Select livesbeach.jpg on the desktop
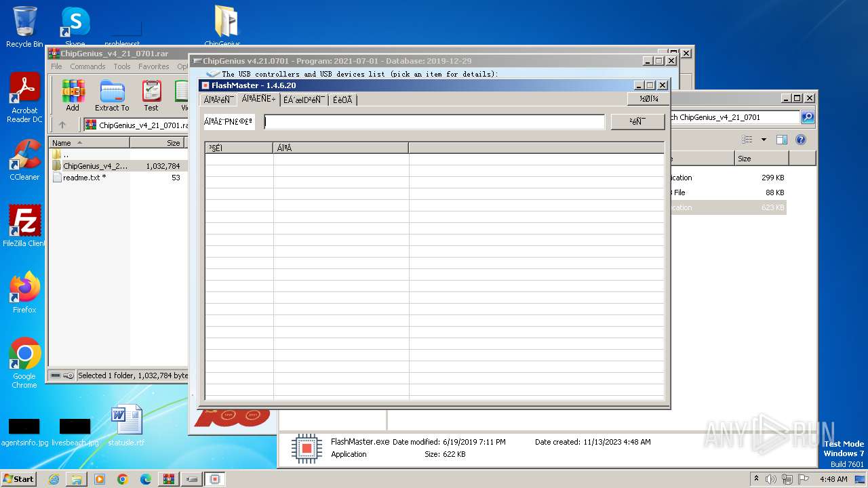 75,432
